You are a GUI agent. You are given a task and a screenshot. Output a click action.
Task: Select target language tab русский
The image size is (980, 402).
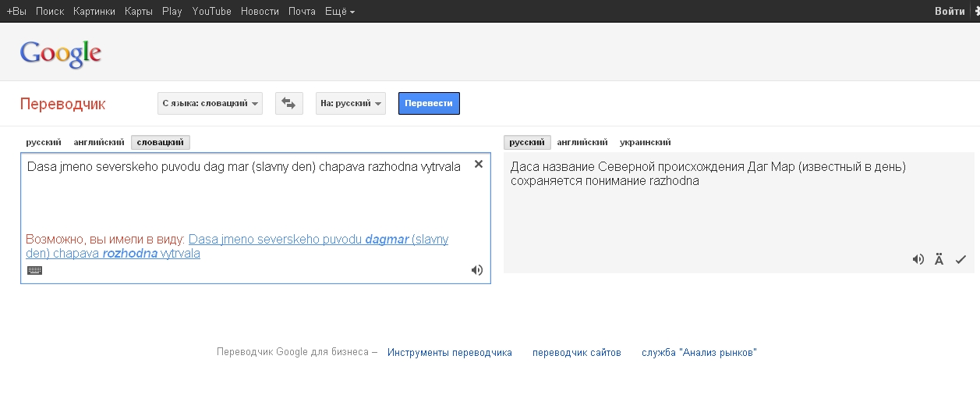pyautogui.click(x=527, y=142)
